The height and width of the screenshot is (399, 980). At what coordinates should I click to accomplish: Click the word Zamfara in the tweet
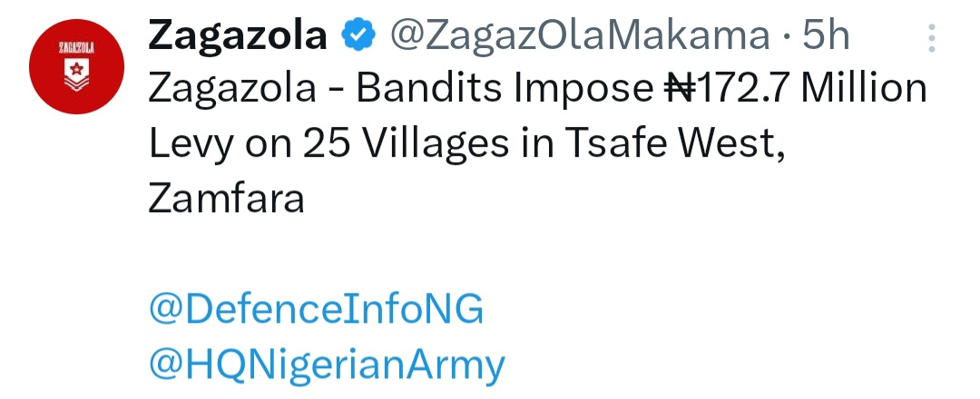[225, 199]
